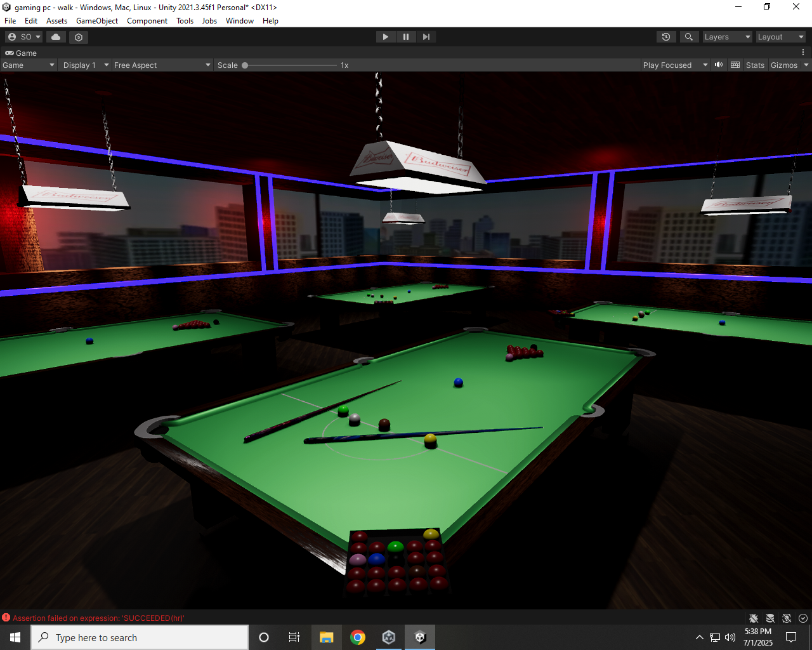Image resolution: width=812 pixels, height=650 pixels.
Task: Open the network status tray icon
Action: pyautogui.click(x=715, y=637)
